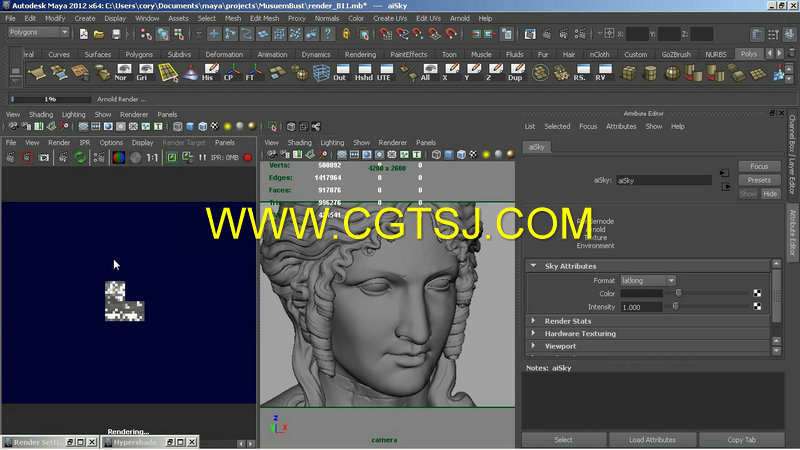Viewport: 800px width, 450px height.
Task: Click the Load Attributes button
Action: 652,439
